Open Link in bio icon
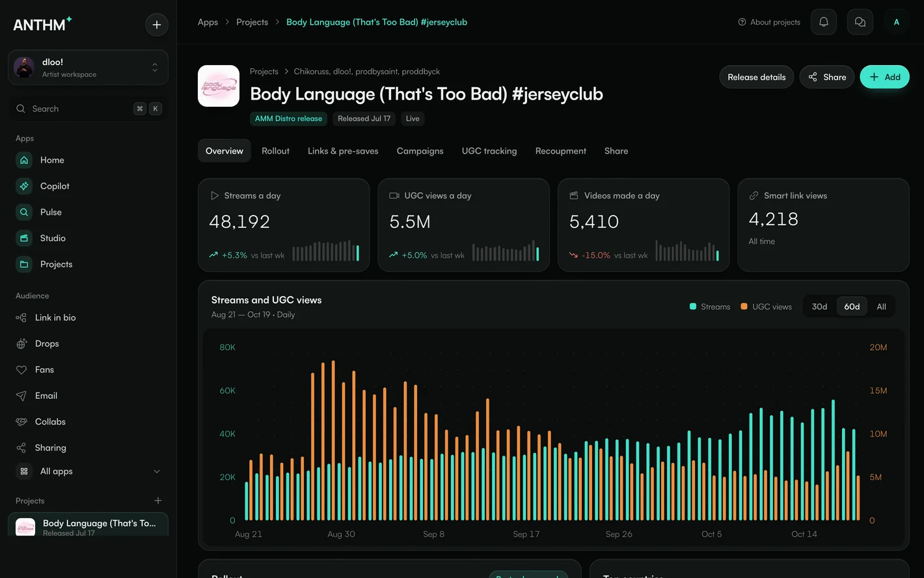Screen dimensions: 924x578 [21, 318]
